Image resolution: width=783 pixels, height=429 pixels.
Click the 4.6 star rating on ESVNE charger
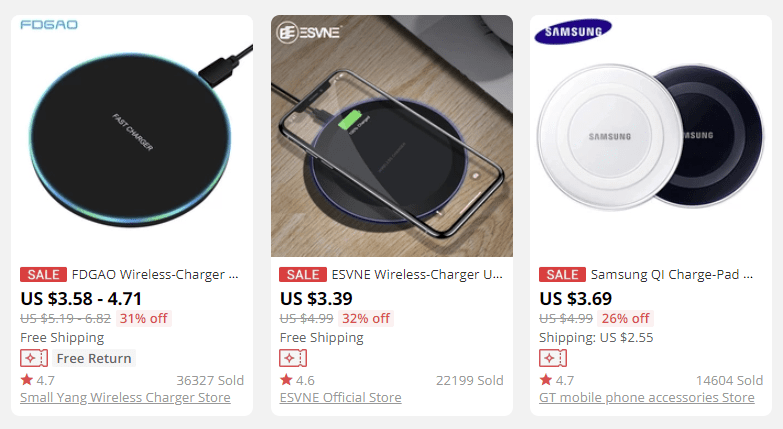(298, 380)
